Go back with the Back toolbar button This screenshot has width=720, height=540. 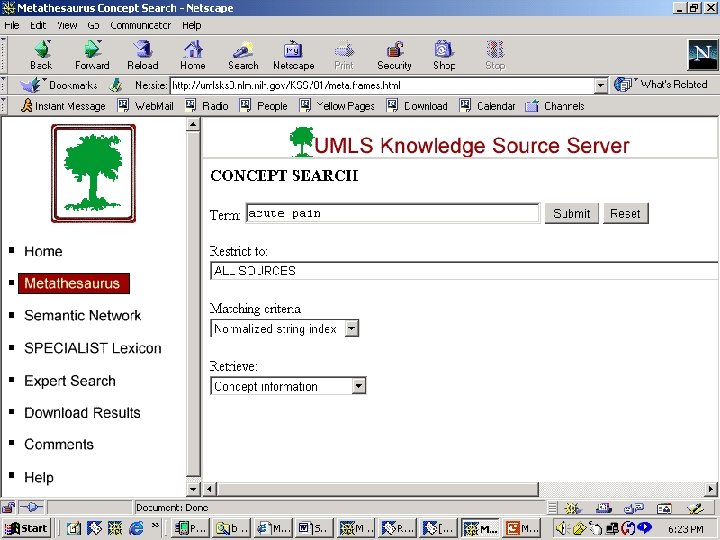41,55
